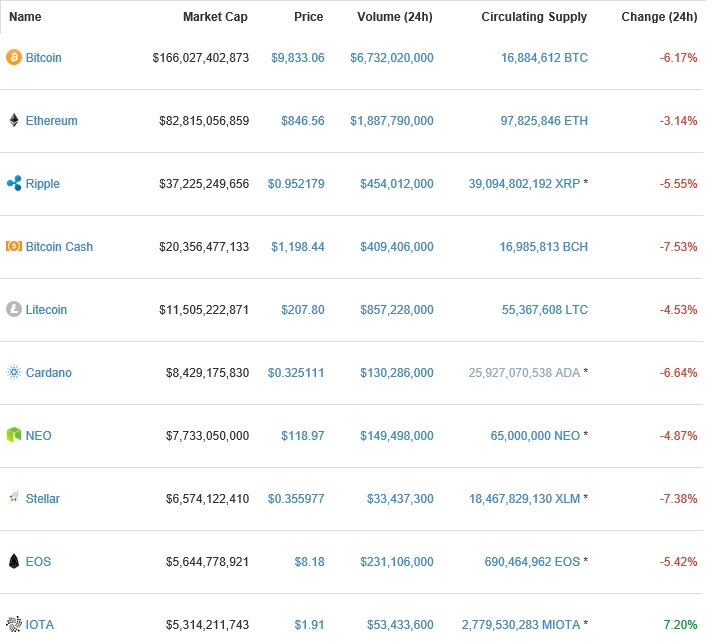Open the Ethereum price link $846.56

297,121
